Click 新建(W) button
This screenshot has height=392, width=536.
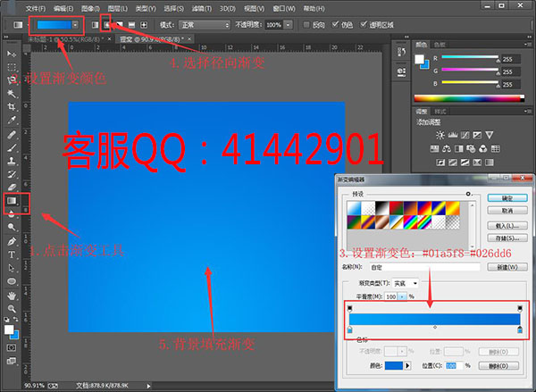tap(507, 267)
